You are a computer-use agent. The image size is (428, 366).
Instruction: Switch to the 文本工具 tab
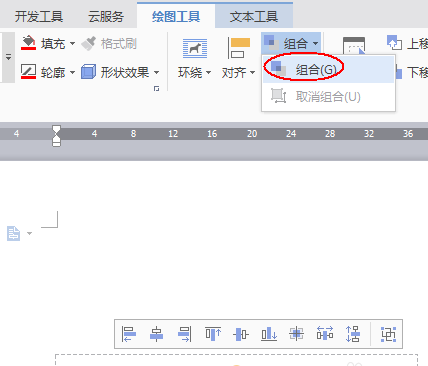coord(254,16)
